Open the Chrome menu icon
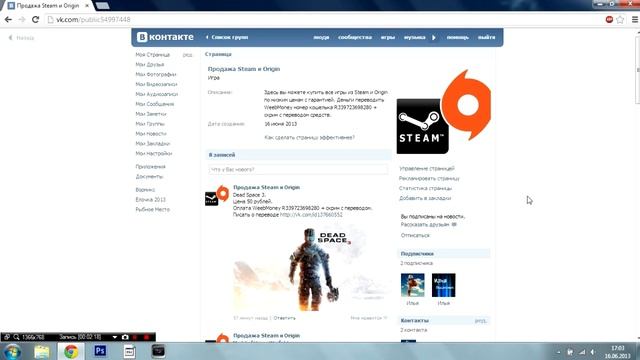 (x=635, y=19)
